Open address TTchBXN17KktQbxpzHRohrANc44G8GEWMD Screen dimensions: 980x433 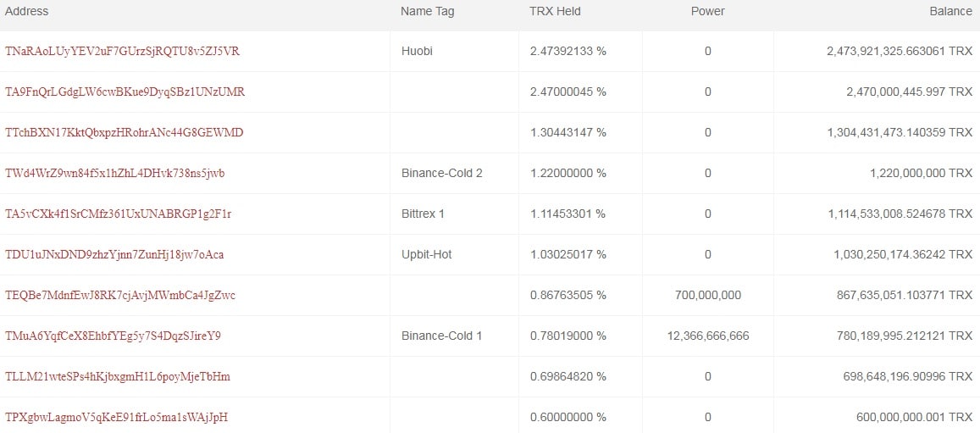click(x=125, y=132)
